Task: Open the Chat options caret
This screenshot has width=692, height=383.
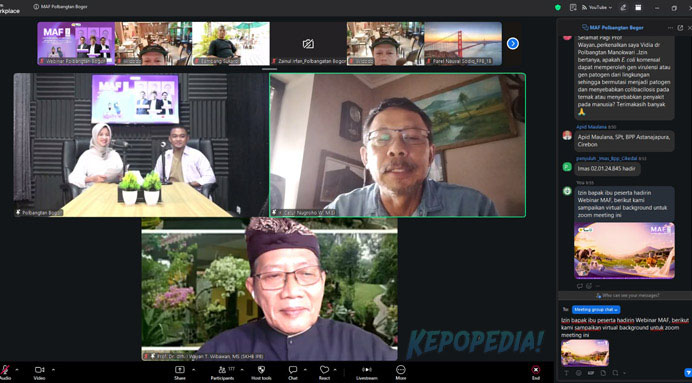Action: point(305,369)
